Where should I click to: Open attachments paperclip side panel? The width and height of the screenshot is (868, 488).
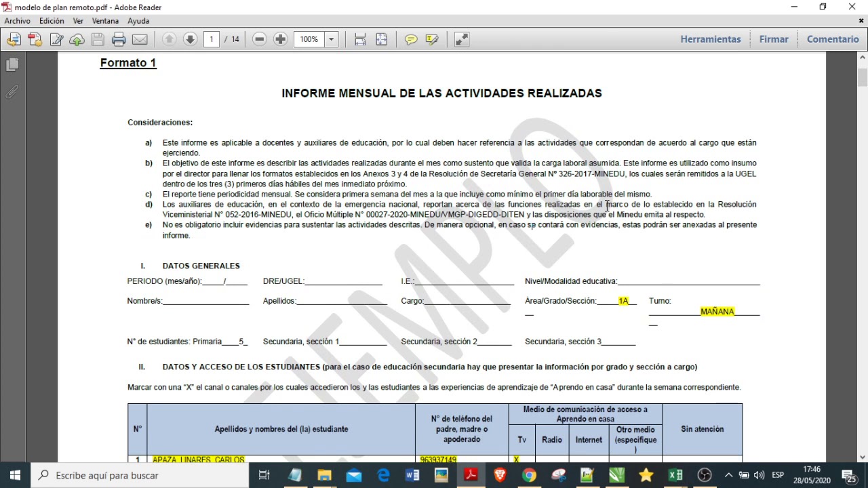pyautogui.click(x=12, y=91)
